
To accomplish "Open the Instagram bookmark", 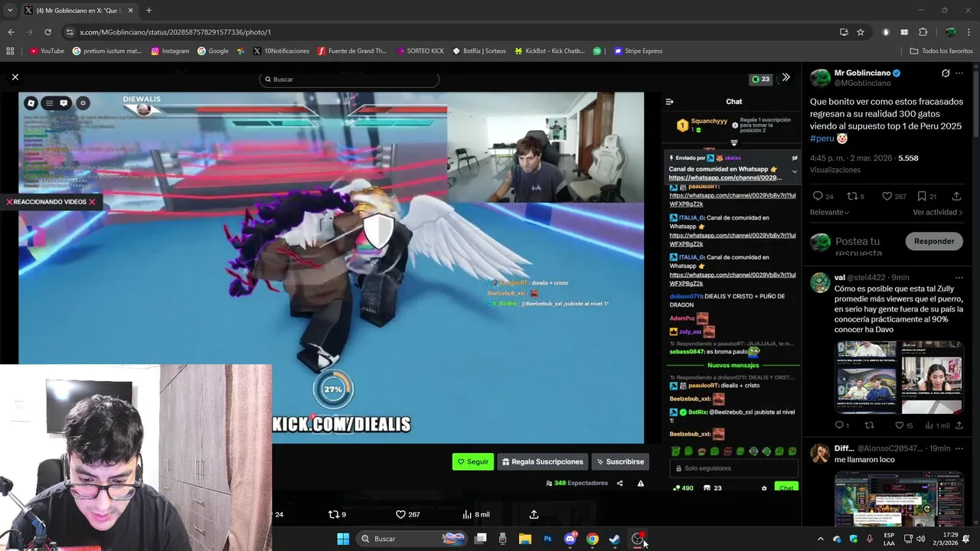I will pos(170,51).
